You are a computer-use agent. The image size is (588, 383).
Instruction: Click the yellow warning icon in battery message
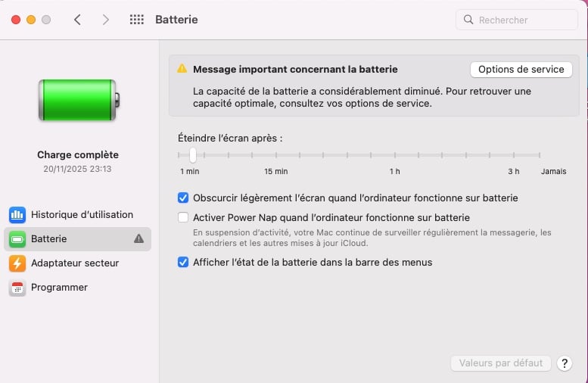click(x=182, y=69)
